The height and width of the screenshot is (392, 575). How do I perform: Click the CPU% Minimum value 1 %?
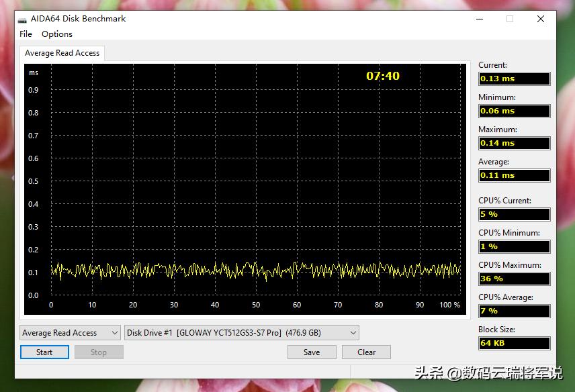514,246
